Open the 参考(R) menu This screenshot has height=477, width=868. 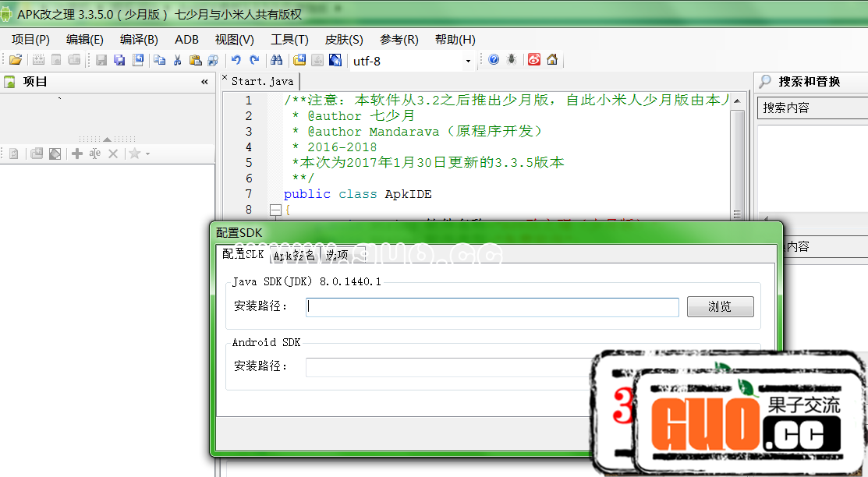coord(399,39)
